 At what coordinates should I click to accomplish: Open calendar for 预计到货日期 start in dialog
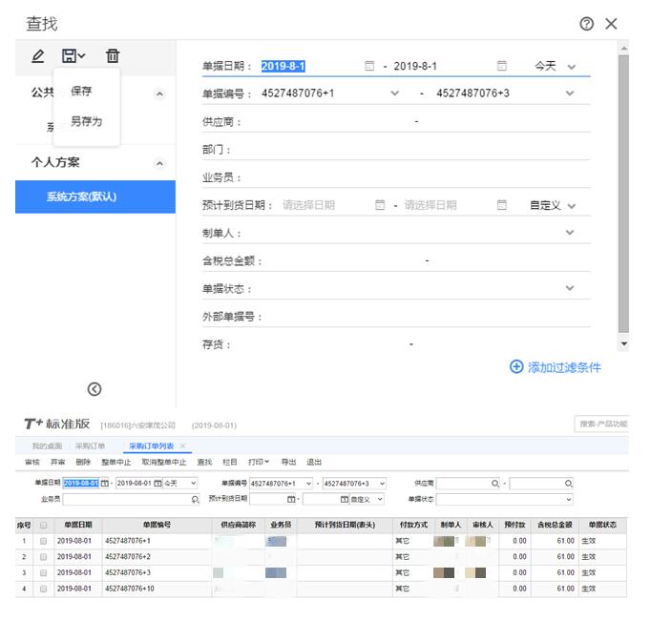380,205
